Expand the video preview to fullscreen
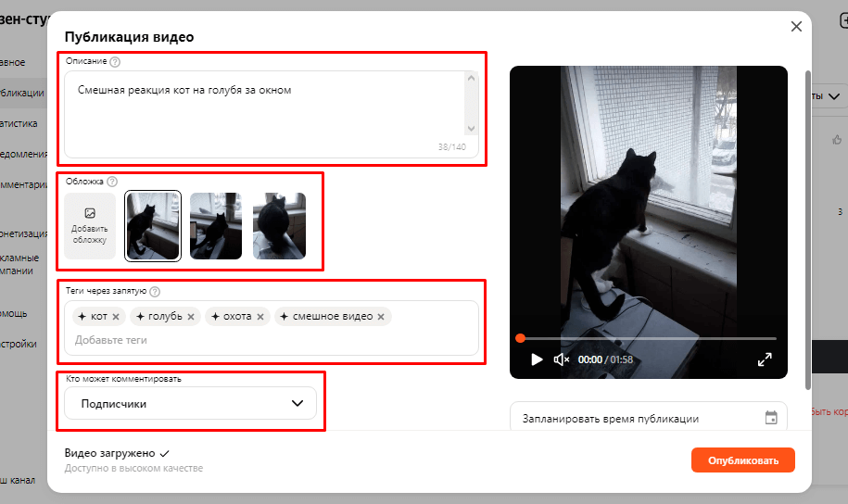 765,359
